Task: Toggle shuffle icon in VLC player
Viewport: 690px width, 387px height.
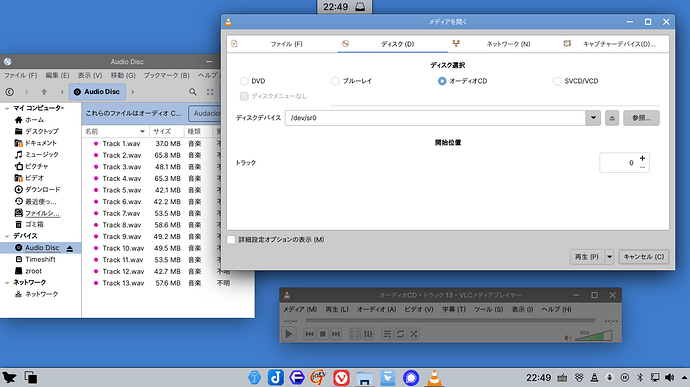Action: pos(414,334)
